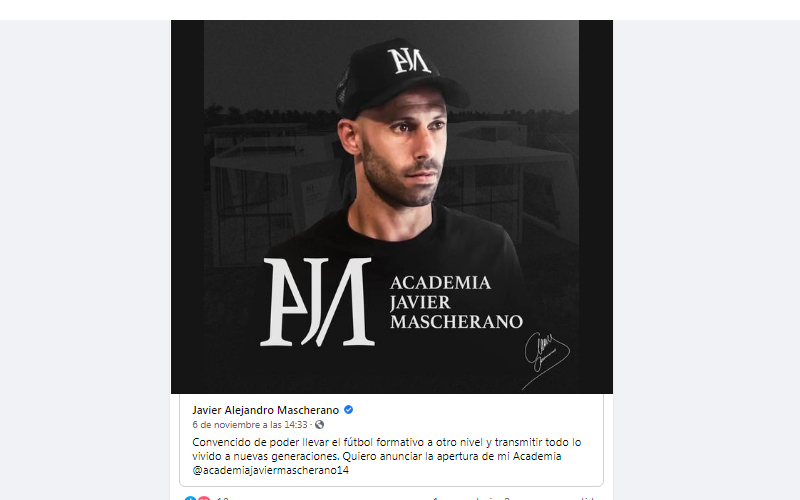This screenshot has height=500, width=800.
Task: Click the red Love reaction icon
Action: [x=204, y=498]
